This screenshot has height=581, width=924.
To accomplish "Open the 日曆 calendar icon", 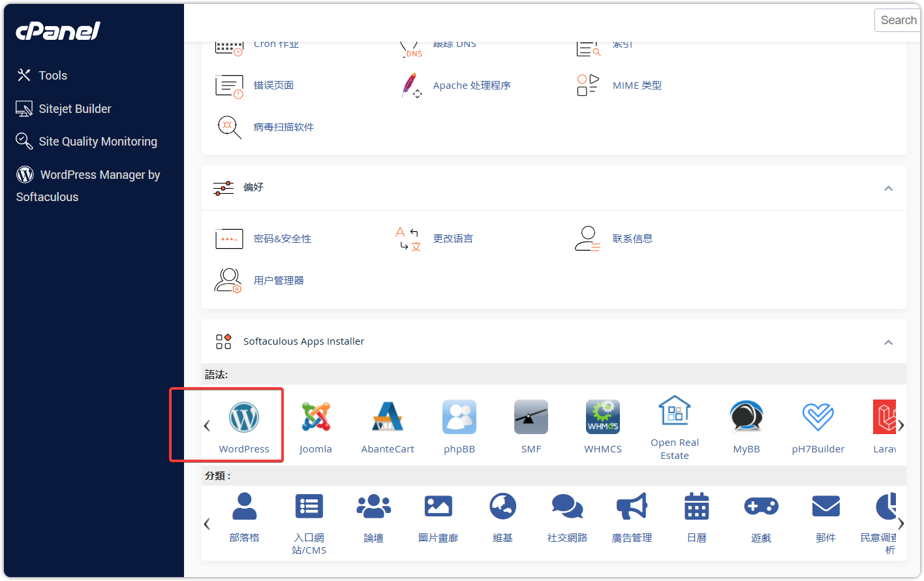I will pos(697,506).
